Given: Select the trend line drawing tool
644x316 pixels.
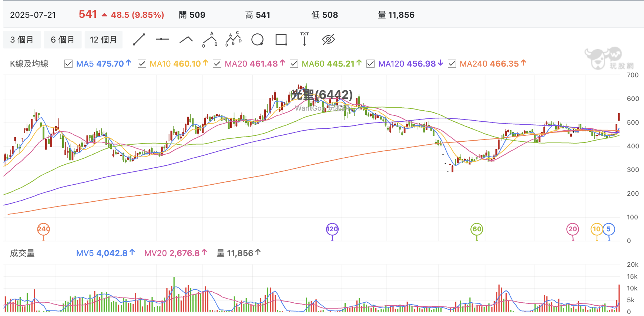Looking at the screenshot, I should 139,40.
